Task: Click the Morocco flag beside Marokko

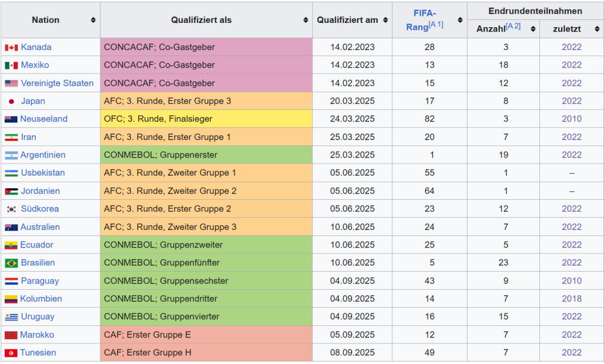Action: pyautogui.click(x=11, y=335)
